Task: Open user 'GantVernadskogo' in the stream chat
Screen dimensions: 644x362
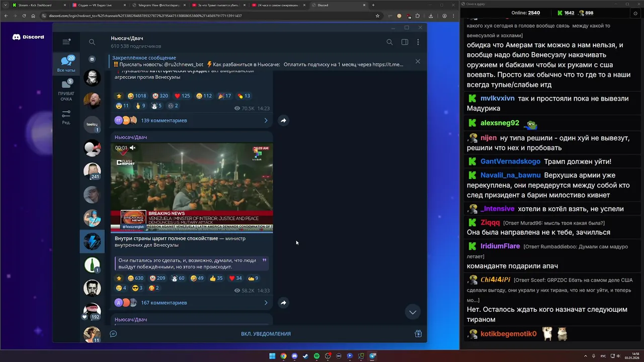Action: 510,161
